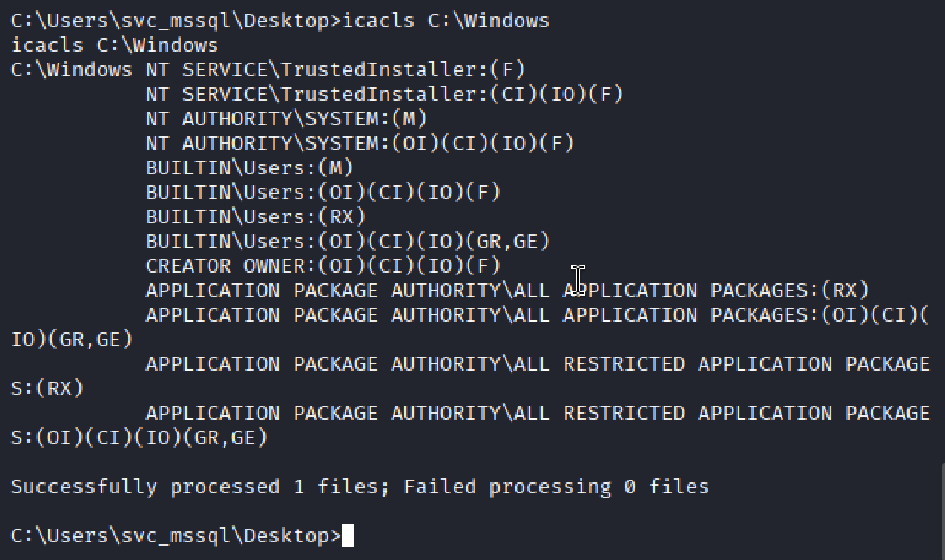Click the echoed 'icacls C:\Windows' second line
945x560 pixels.
click(115, 45)
